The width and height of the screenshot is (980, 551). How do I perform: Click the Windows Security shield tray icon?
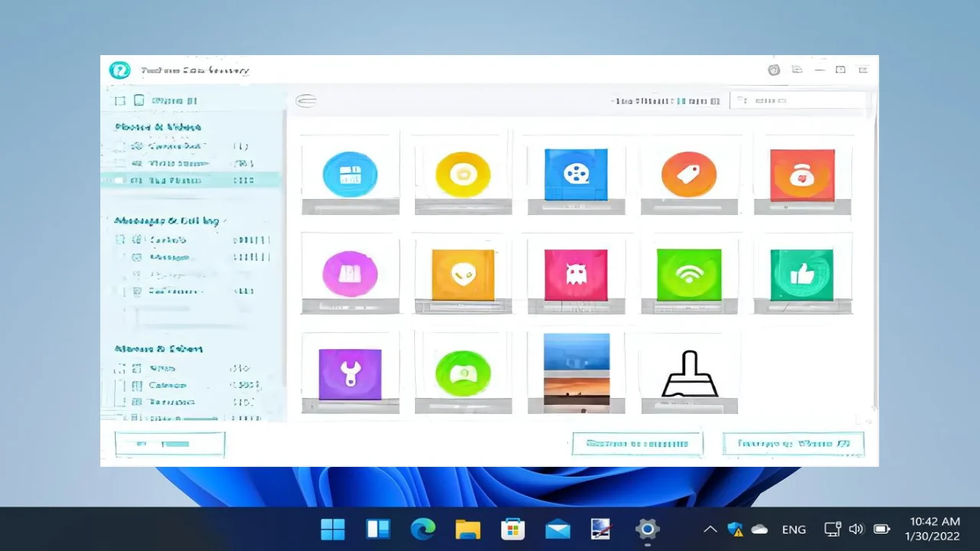coord(735,529)
